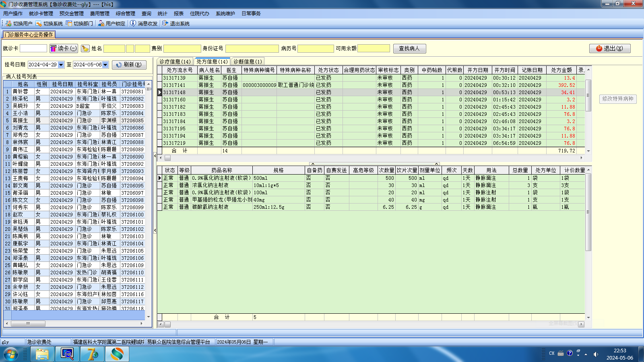
Task: Click the 切换系统 switch system icon
Action: coord(39,24)
